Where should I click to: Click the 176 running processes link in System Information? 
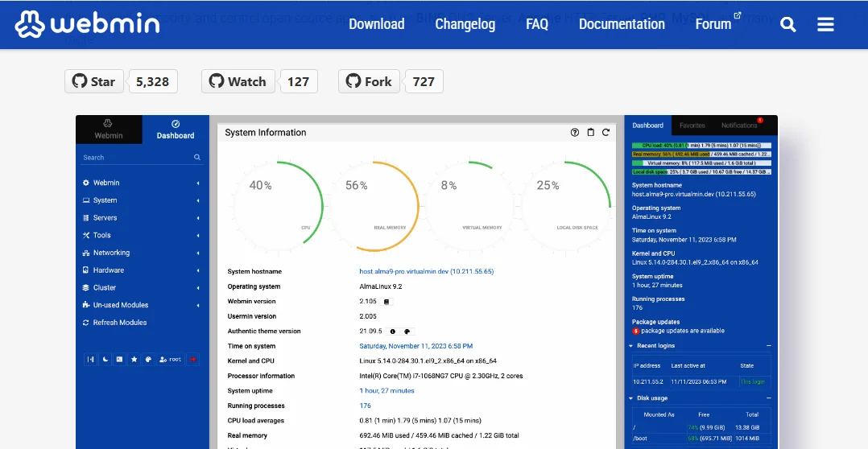(366, 406)
